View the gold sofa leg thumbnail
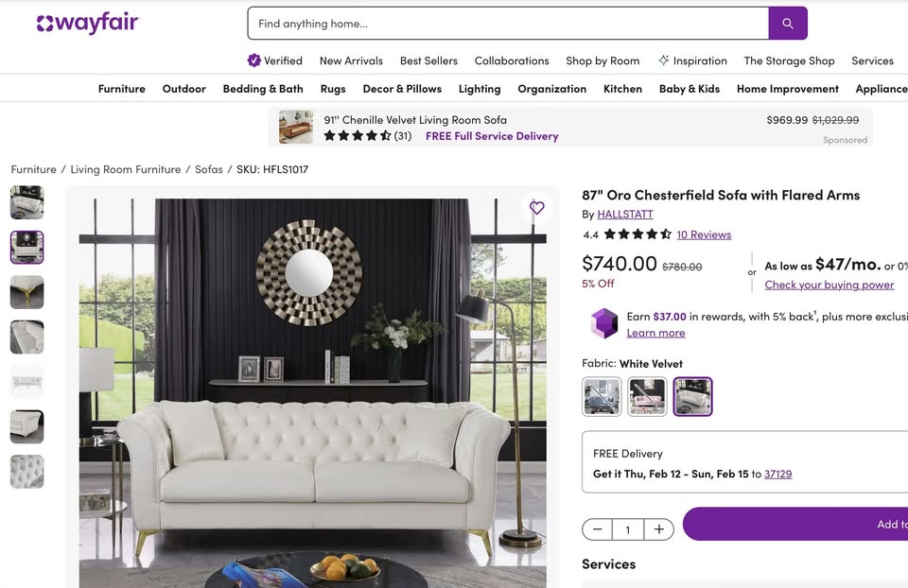The width and height of the screenshot is (908, 588). coord(26,292)
